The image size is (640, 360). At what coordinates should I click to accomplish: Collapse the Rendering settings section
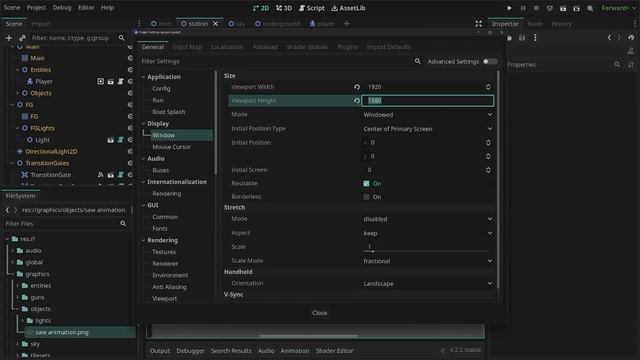(x=143, y=240)
